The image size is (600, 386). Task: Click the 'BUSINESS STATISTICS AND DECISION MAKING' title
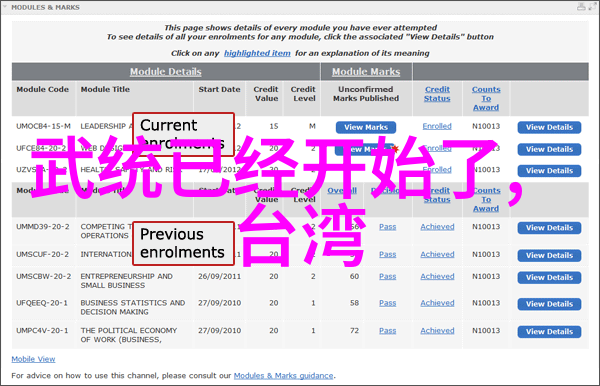[133, 307]
